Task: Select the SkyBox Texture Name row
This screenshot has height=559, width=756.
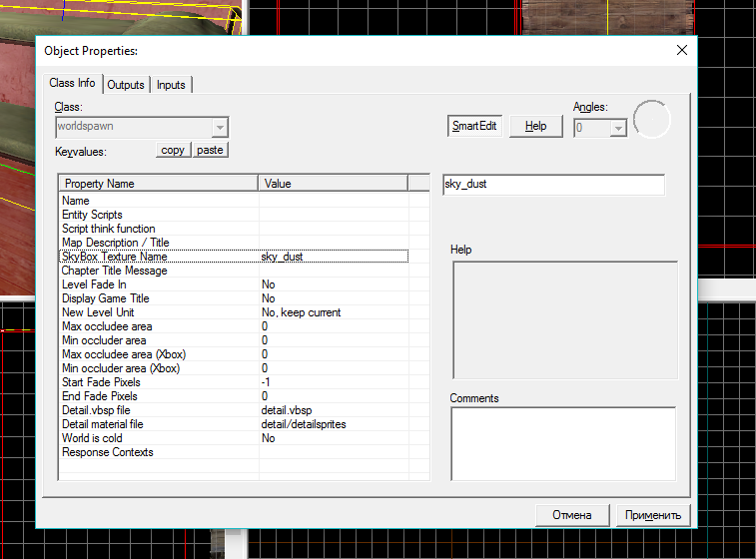Action: coord(235,257)
